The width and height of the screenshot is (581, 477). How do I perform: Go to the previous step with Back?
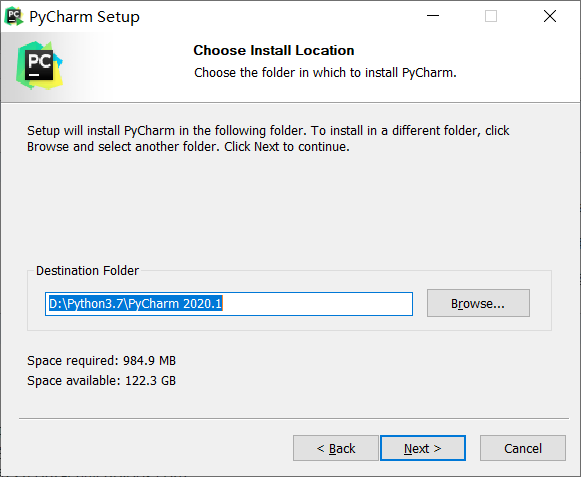(x=336, y=448)
